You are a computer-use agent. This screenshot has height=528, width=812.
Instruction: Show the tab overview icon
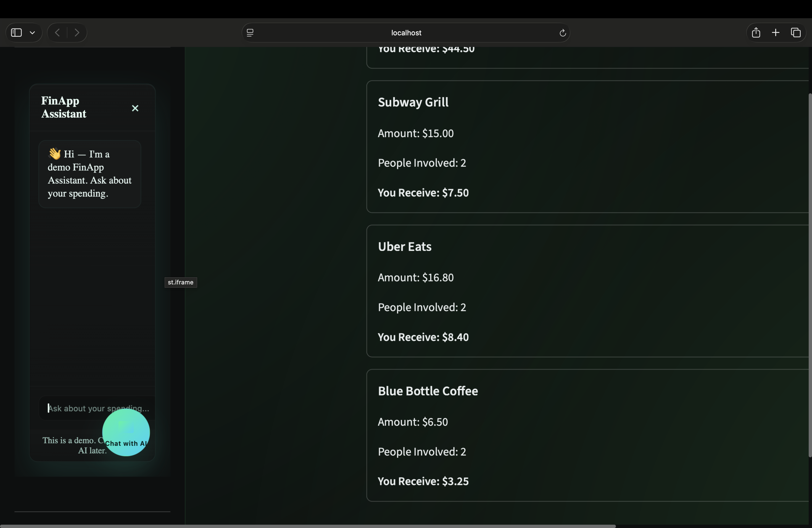point(796,33)
